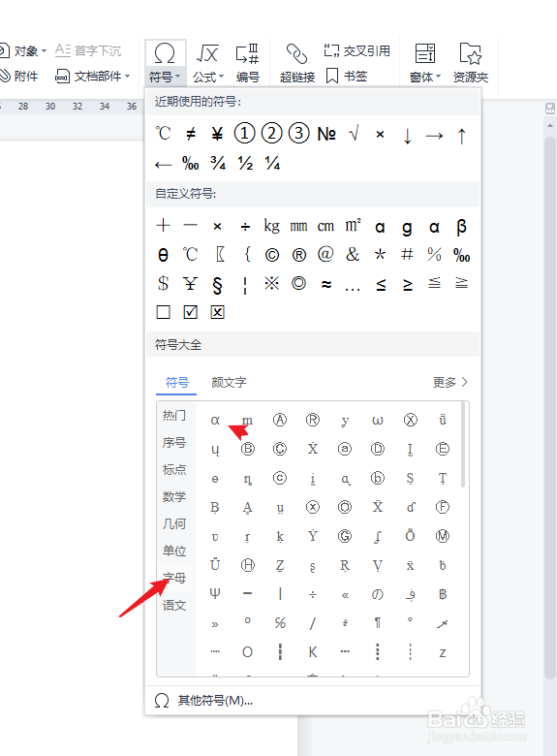
Task: Insert the ¥ symbol from recent symbols
Action: (217, 134)
